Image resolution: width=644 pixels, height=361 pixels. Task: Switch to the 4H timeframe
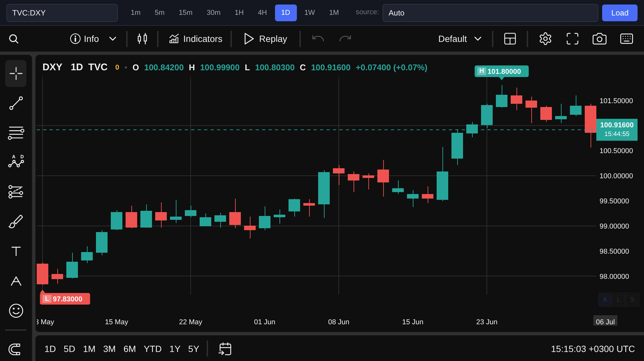coord(262,13)
